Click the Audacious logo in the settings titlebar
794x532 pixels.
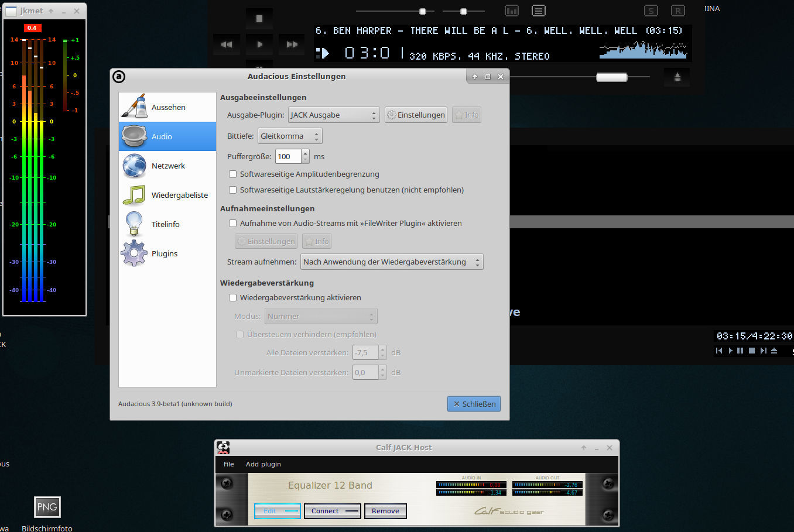(119, 76)
